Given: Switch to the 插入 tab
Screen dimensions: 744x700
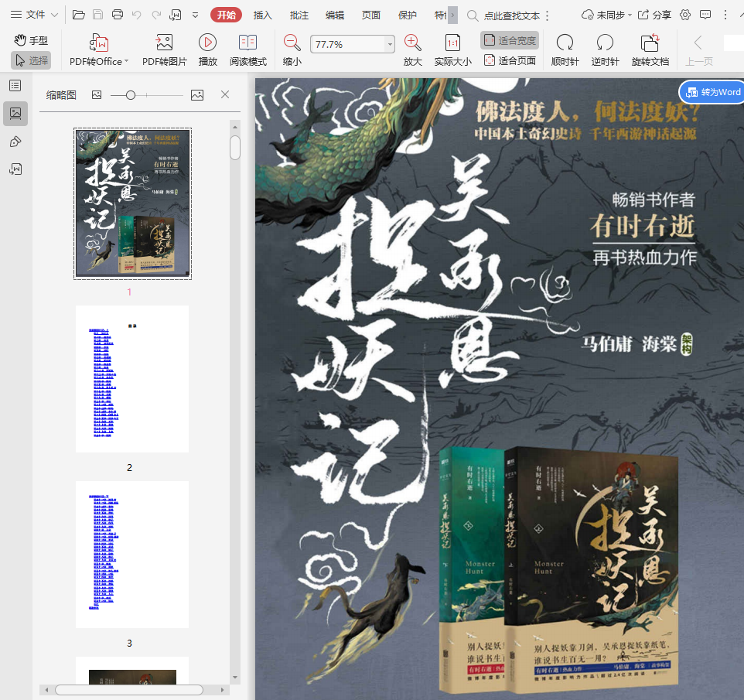Looking at the screenshot, I should 263,15.
